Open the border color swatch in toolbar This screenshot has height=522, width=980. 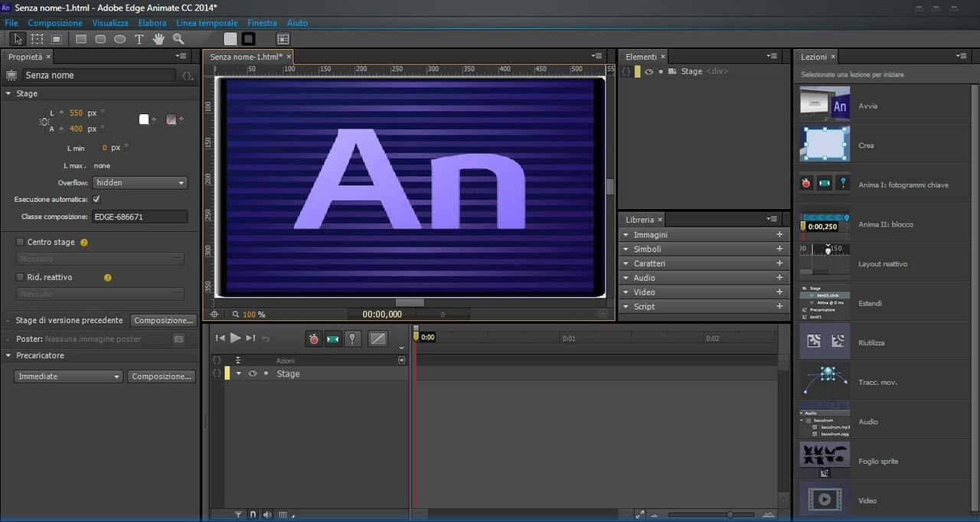coord(249,38)
